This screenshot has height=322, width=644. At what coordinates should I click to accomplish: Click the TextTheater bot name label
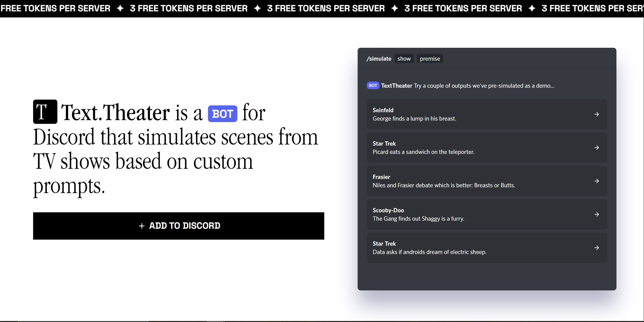click(x=396, y=85)
